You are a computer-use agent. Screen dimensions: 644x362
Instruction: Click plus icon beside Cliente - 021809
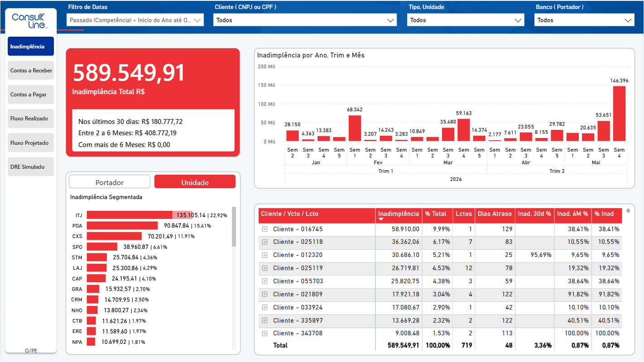(265, 294)
